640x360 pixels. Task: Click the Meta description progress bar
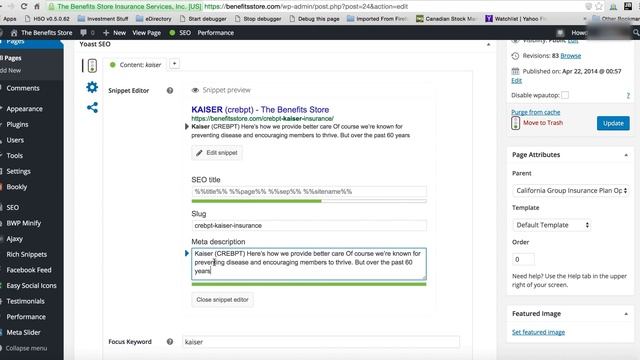pos(309,284)
